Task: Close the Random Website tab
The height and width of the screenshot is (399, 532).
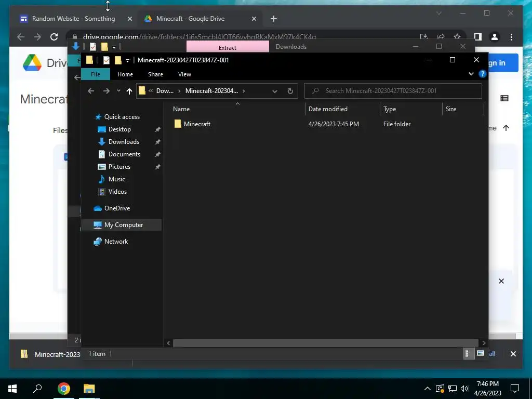Action: (129, 19)
